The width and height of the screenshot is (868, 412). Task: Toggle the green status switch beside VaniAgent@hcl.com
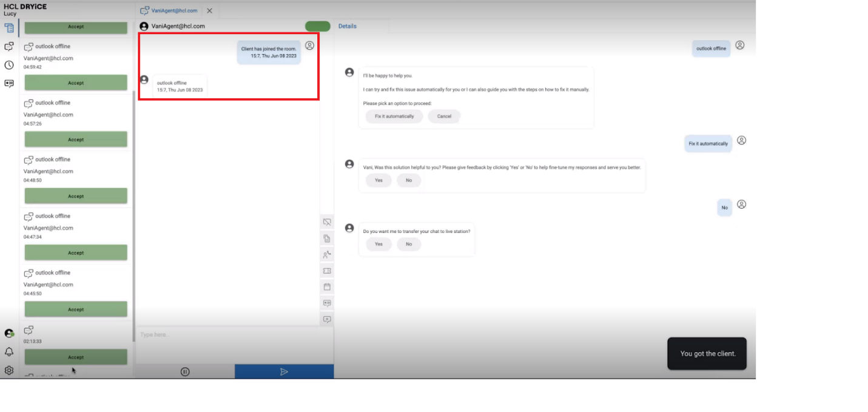click(318, 26)
